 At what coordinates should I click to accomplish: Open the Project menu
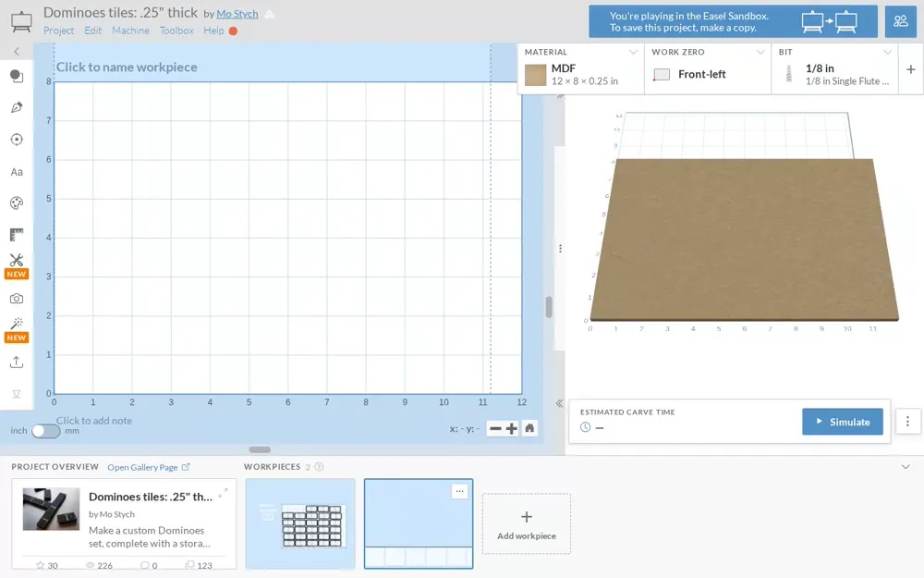pyautogui.click(x=58, y=31)
